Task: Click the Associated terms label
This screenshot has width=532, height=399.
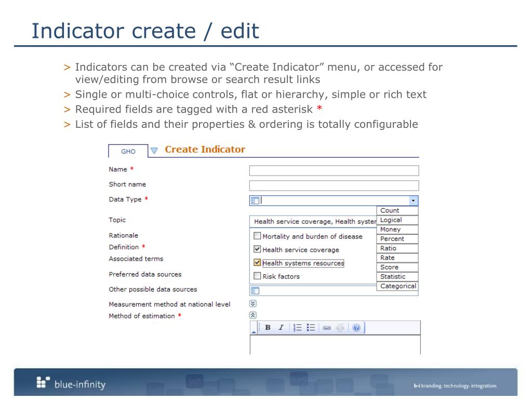Action: coord(136,259)
